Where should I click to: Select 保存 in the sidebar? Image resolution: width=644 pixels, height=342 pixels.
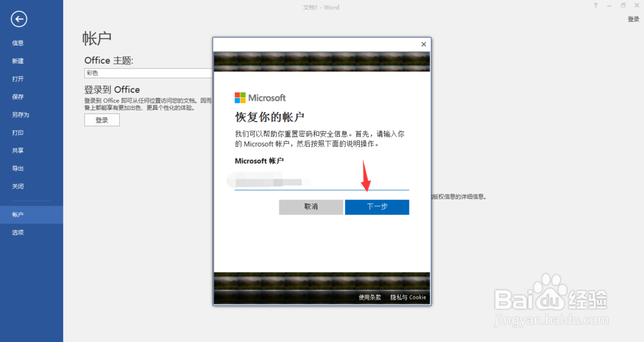[17, 97]
